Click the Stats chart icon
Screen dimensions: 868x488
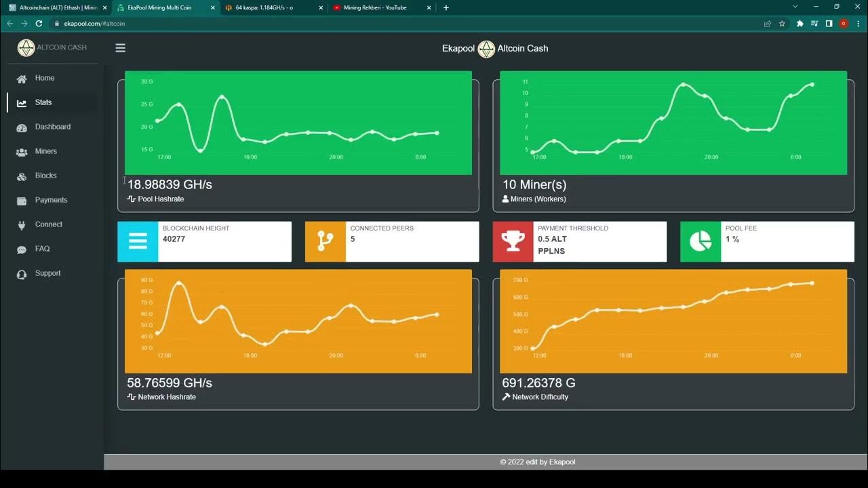click(x=22, y=103)
